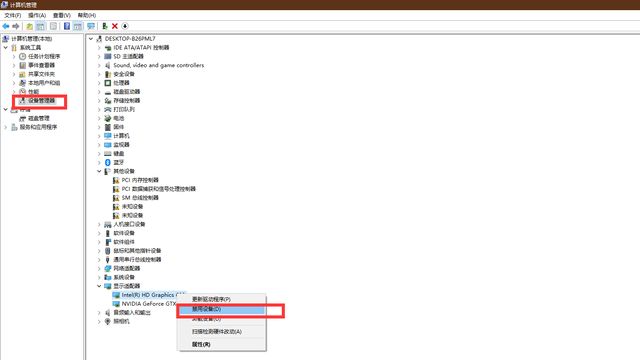Expand the 人机接口设备 category chevron

[x=99, y=224]
